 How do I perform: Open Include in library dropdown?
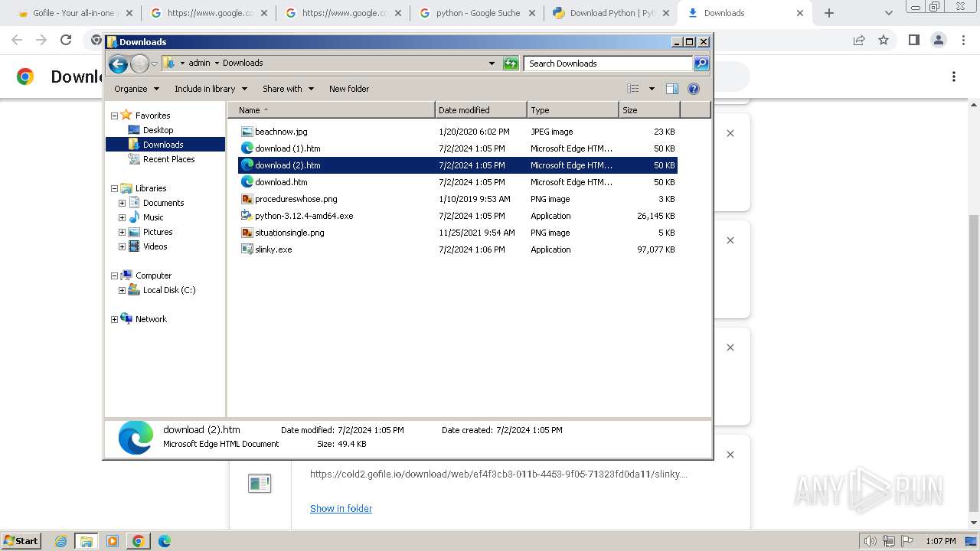(210, 89)
